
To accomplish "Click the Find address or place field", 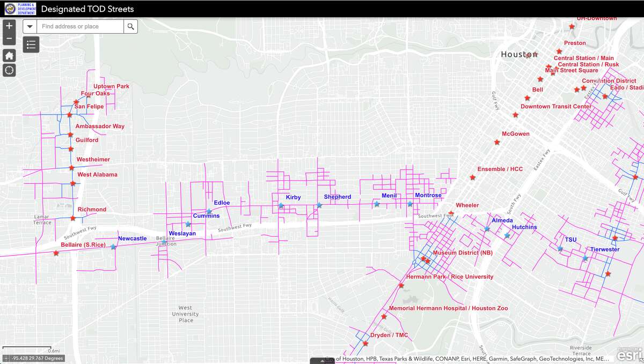I will pos(78,26).
